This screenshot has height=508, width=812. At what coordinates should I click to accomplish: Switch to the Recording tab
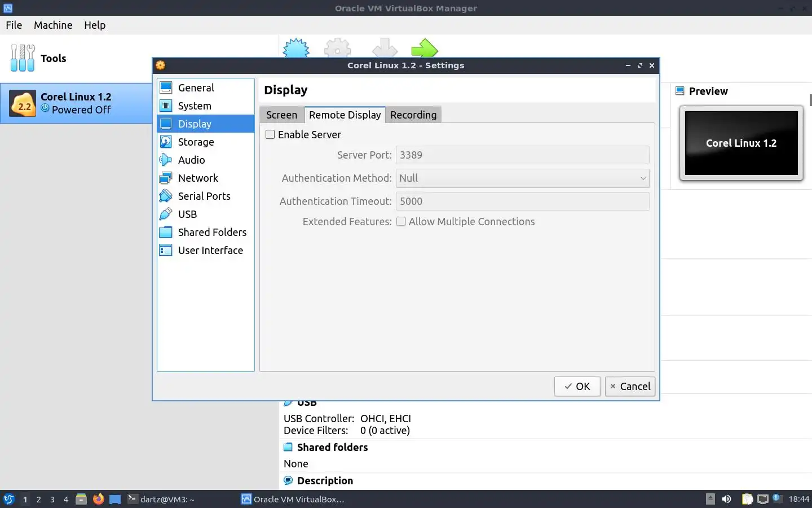[413, 115]
